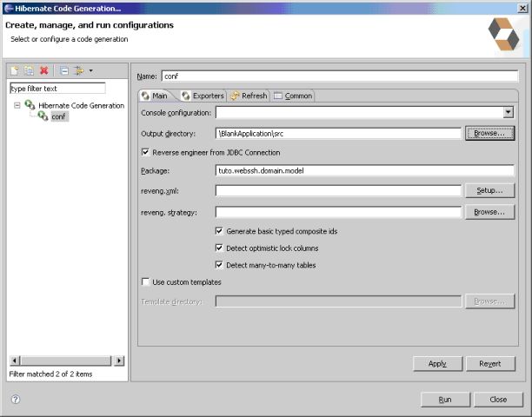Click the Main tab icon

[145, 96]
